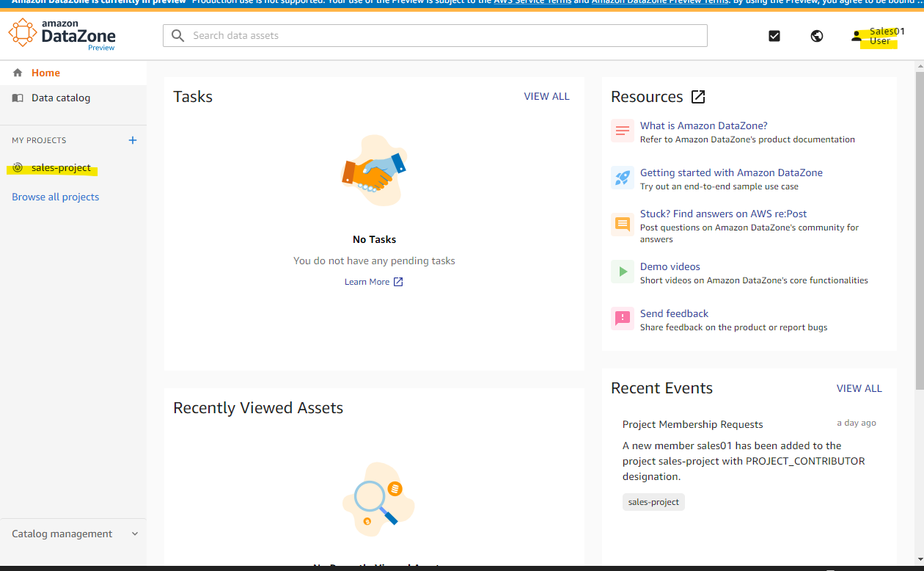Click the Sales01 User name text

click(x=887, y=36)
